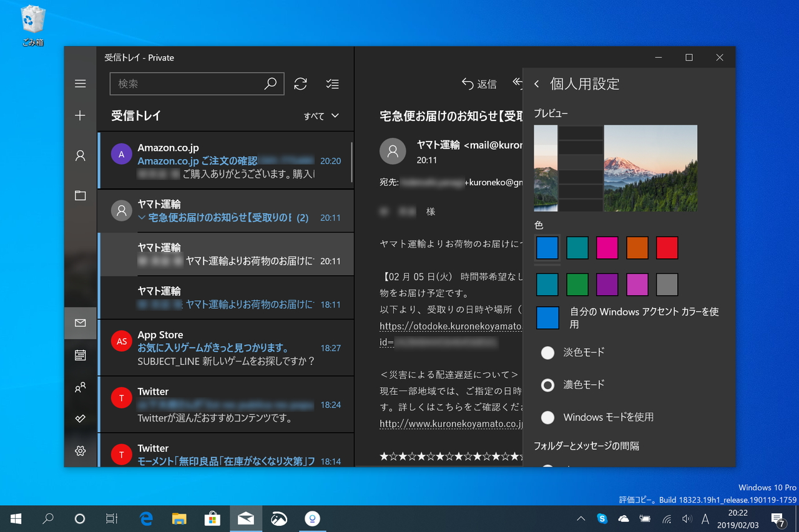The width and height of the screenshot is (799, 532).
Task: Open the People icon in sidebar
Action: point(80,387)
